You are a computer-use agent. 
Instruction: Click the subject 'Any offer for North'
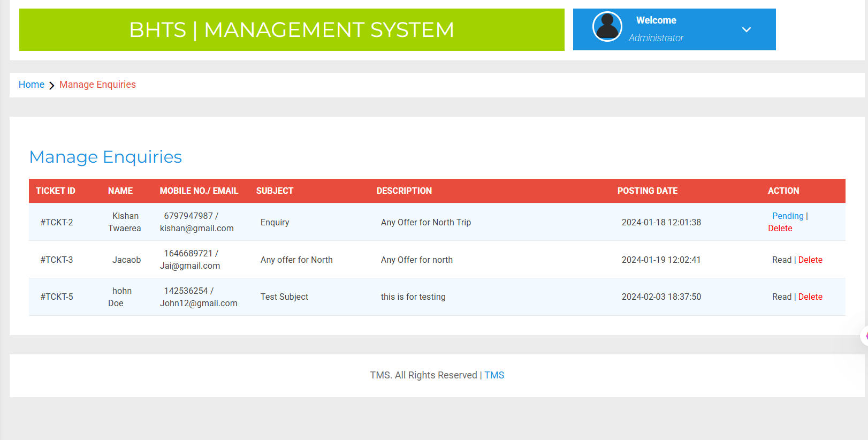pyautogui.click(x=296, y=260)
